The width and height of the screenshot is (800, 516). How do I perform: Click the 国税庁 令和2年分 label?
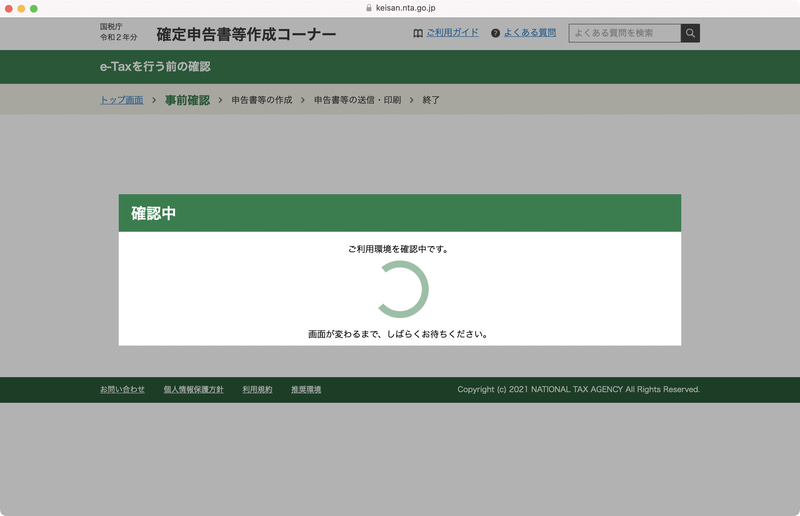[x=118, y=32]
